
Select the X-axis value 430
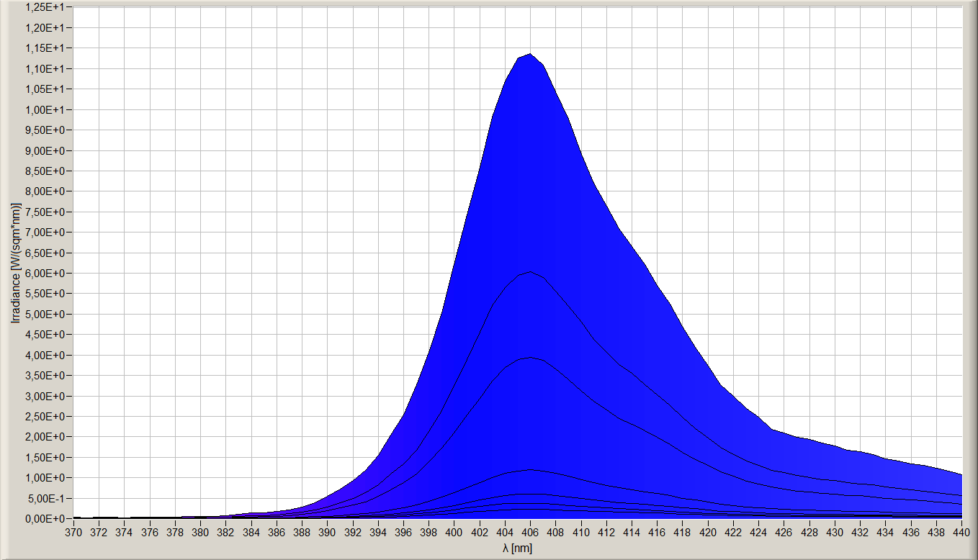click(x=835, y=533)
